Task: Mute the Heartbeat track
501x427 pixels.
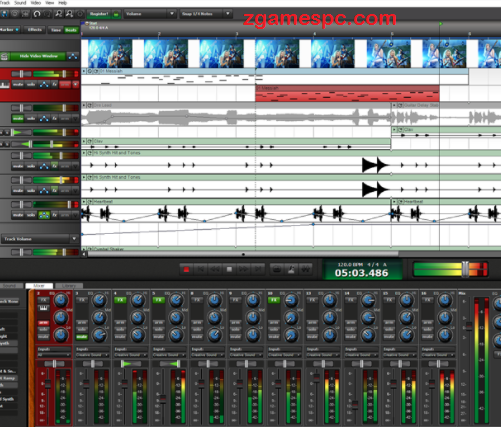Action: point(18,215)
